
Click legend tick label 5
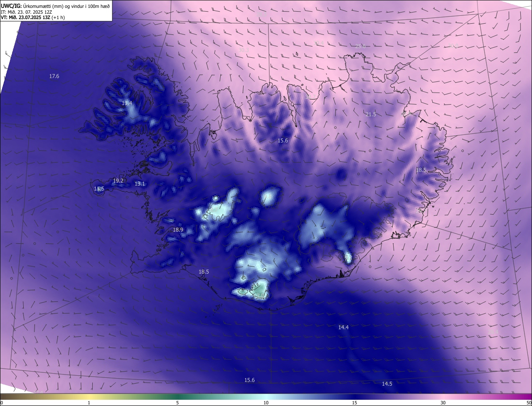pos(177,403)
